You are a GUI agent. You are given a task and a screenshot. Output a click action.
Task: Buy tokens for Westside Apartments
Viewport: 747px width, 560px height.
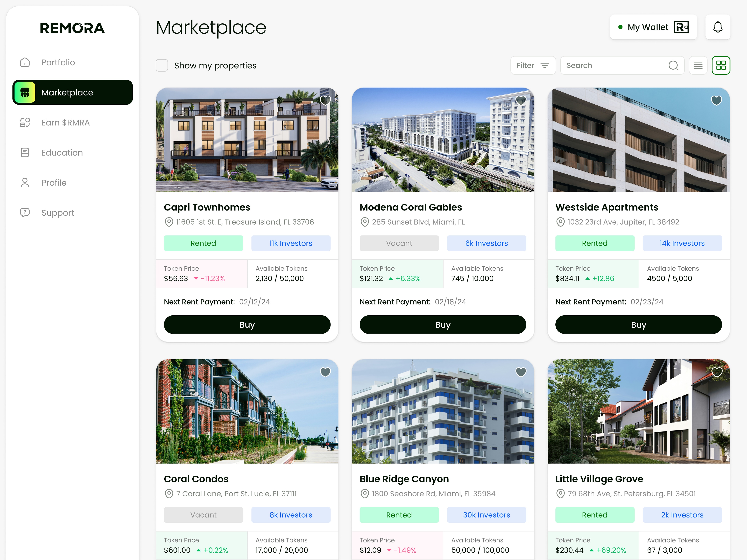coord(639,325)
